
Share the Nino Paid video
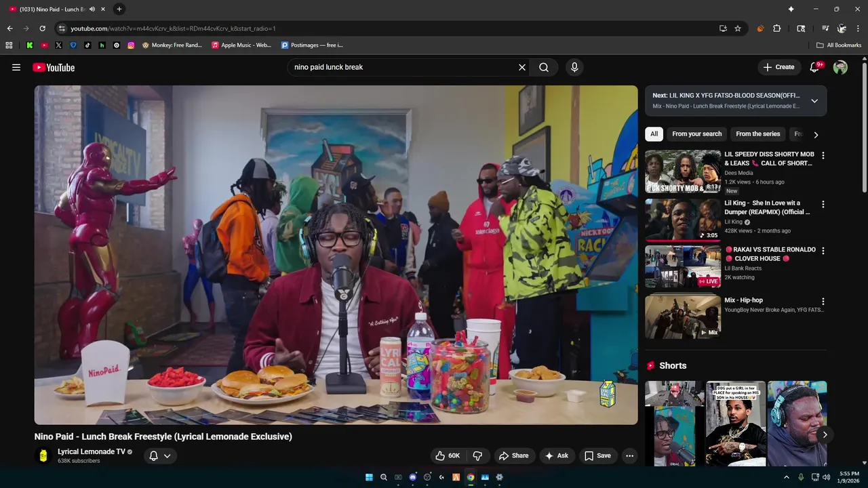(x=514, y=455)
